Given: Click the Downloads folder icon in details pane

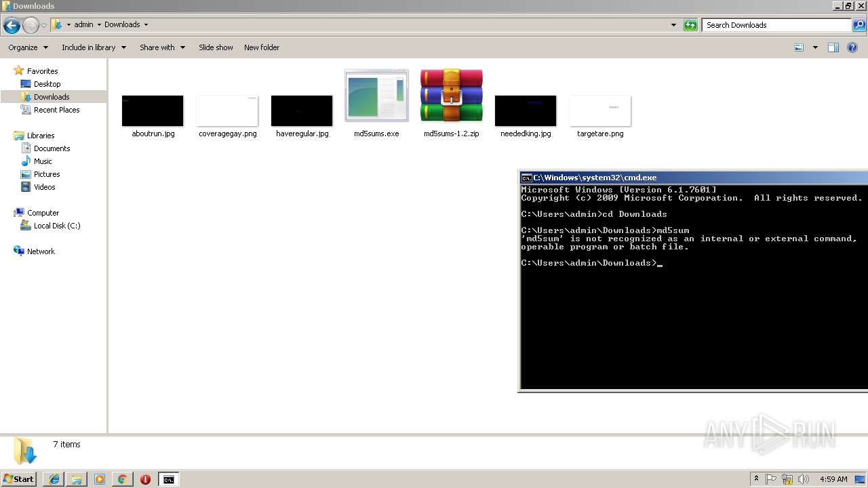Looking at the screenshot, I should pyautogui.click(x=25, y=451).
